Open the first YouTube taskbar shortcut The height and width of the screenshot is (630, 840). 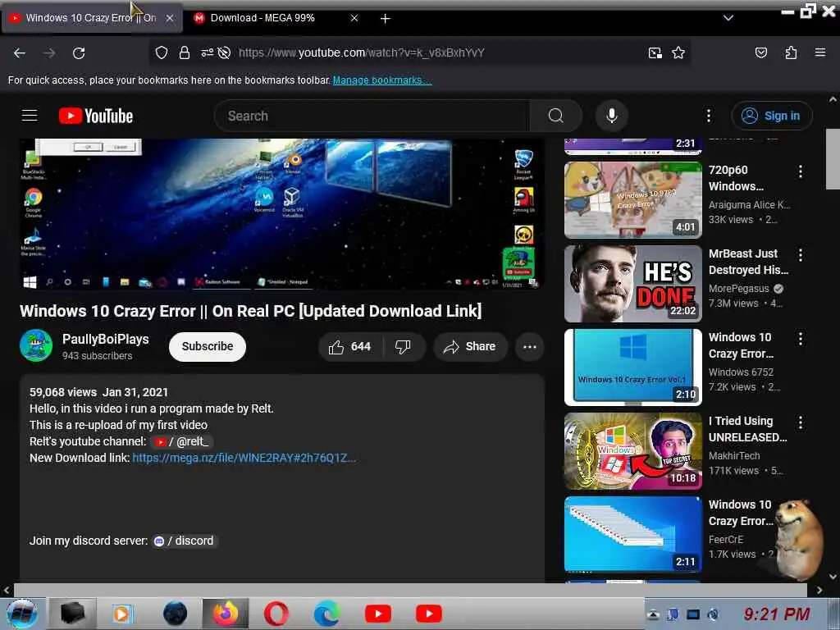377,614
